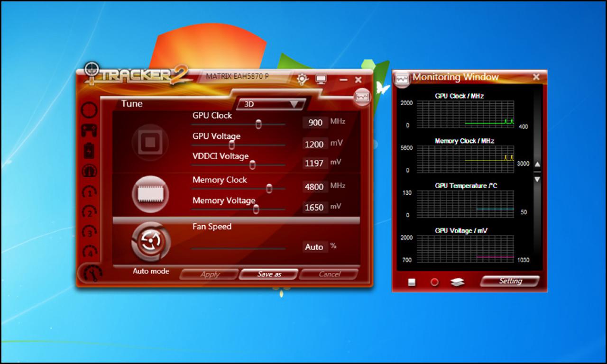Screen dimensions: 607x364
Task: Click the red record circle in Monitoring Window
Action: [x=434, y=282]
